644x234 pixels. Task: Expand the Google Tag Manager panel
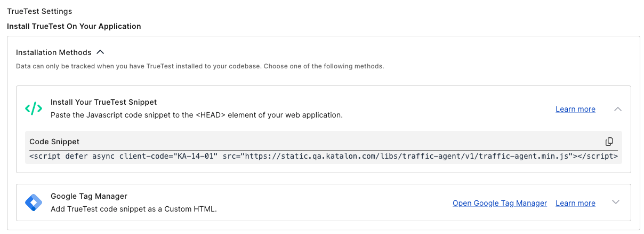[616, 202]
